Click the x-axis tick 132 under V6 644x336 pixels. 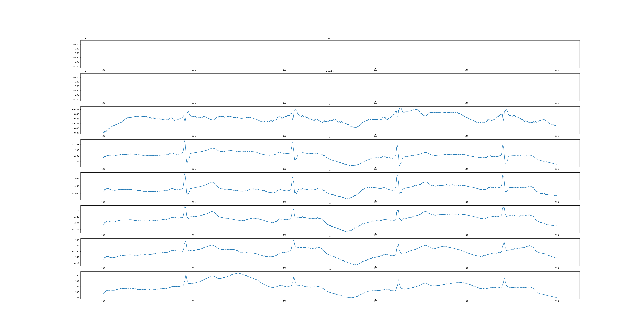[x=285, y=301]
